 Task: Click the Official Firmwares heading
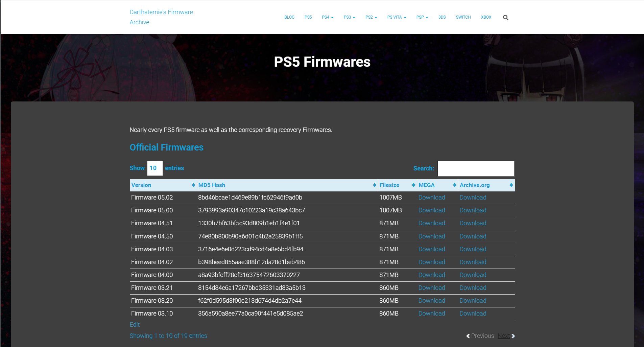coord(166,147)
